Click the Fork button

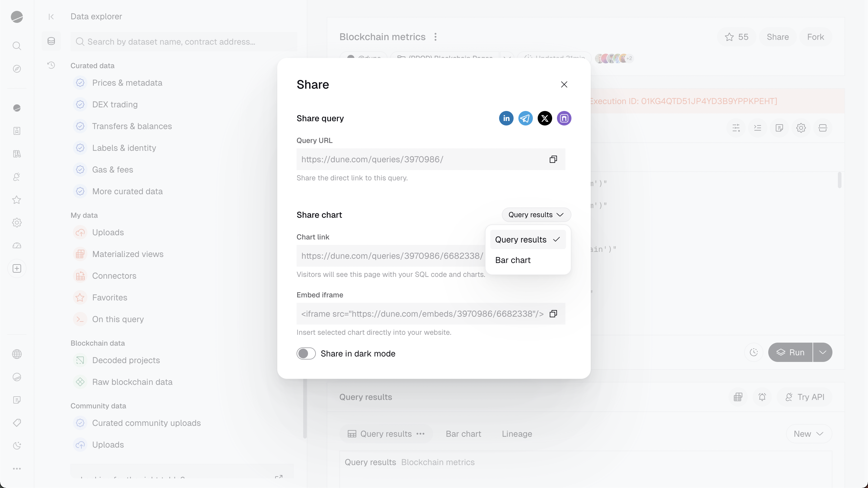[x=816, y=37]
